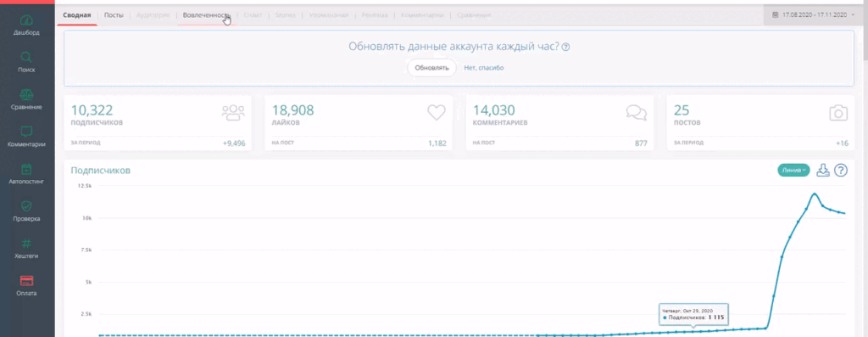Click the +9,496 за период value
868x337 pixels.
(x=234, y=143)
